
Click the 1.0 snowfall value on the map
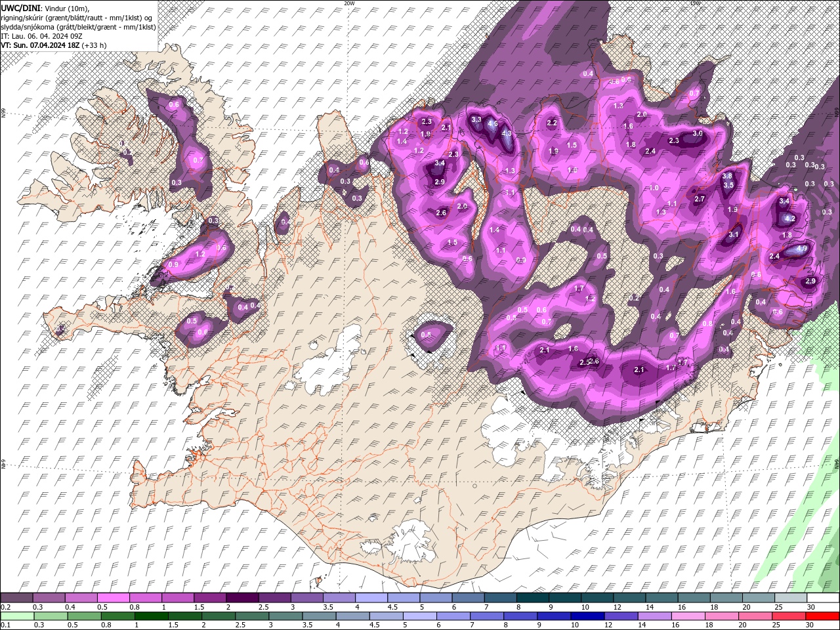(x=654, y=188)
